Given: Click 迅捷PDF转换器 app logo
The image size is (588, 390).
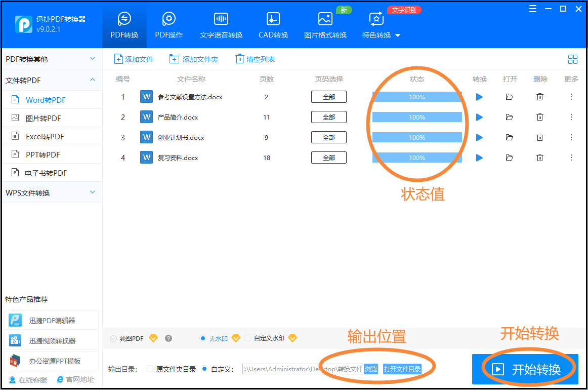Looking at the screenshot, I should click(24, 24).
